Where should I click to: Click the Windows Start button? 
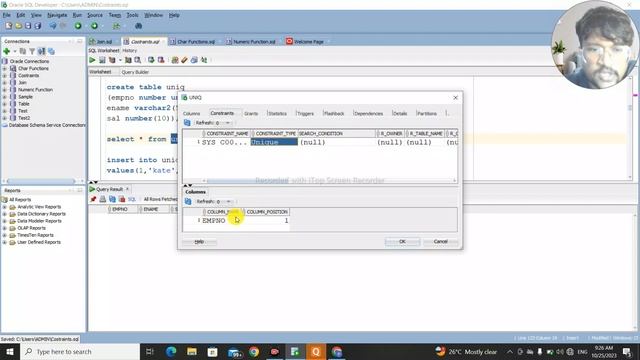(x=10, y=351)
